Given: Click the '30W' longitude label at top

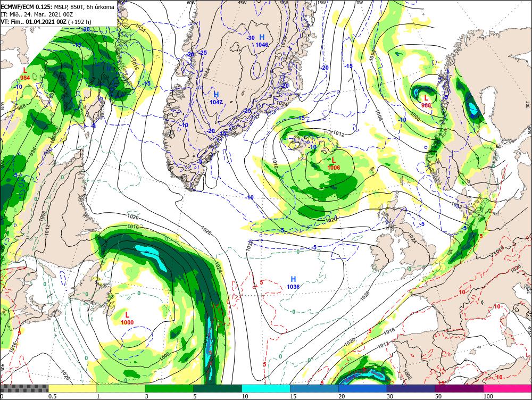Looking at the screenshot, I should [x=284, y=3].
